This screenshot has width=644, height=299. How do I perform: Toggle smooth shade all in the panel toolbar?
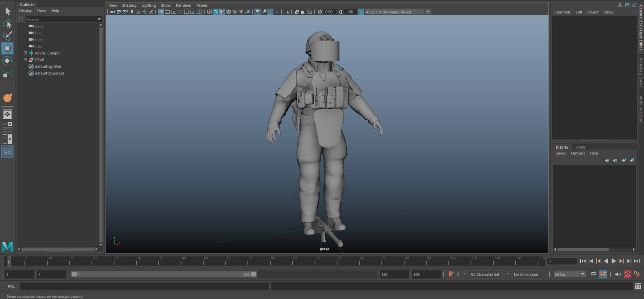216,12
